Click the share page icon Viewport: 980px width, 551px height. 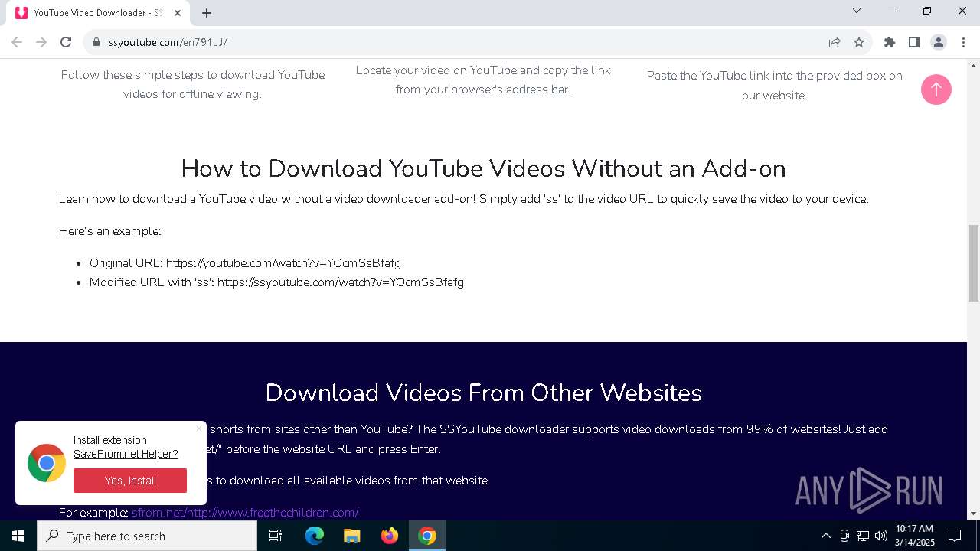(x=835, y=42)
